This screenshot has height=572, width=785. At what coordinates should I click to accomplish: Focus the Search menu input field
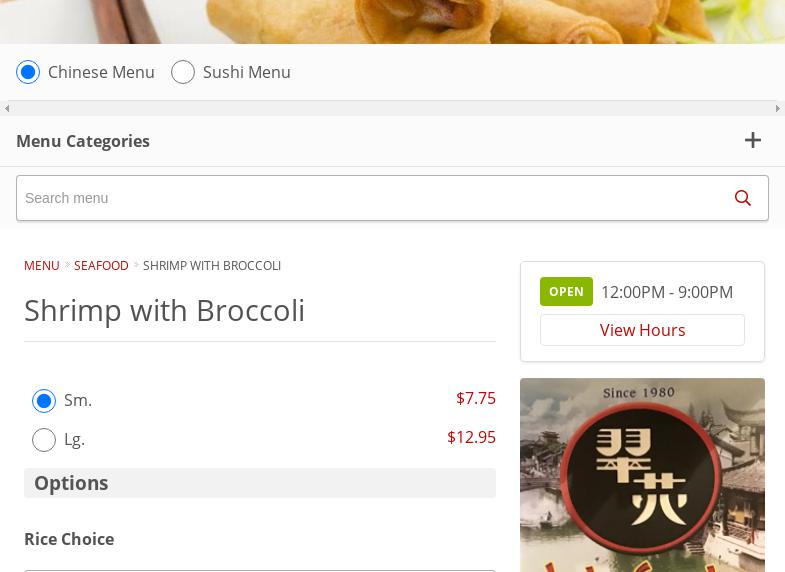pyautogui.click(x=370, y=198)
